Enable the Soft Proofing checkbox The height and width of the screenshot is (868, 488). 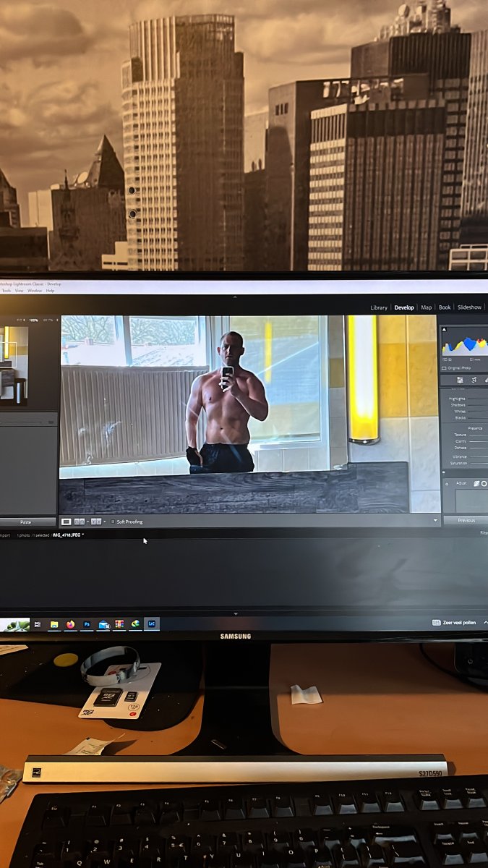tap(114, 522)
